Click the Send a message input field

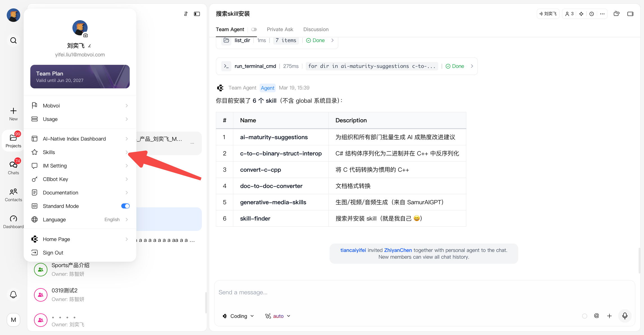tap(424, 292)
